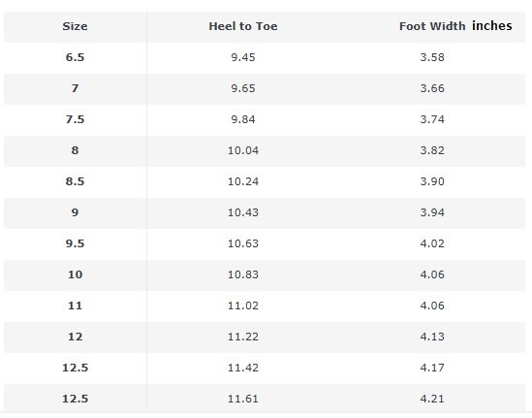Image resolution: width=532 pixels, height=418 pixels.
Task: Select the size 9.5 row label
Action: (x=75, y=243)
